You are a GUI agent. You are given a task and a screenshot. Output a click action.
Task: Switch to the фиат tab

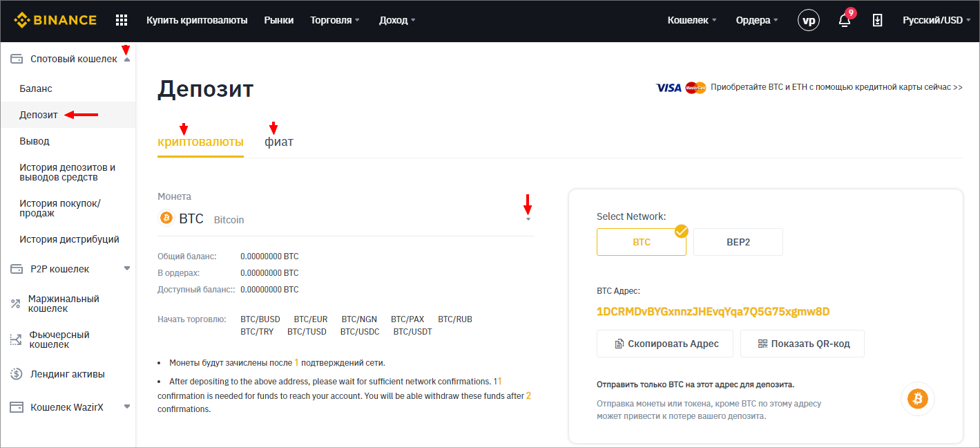(x=279, y=142)
